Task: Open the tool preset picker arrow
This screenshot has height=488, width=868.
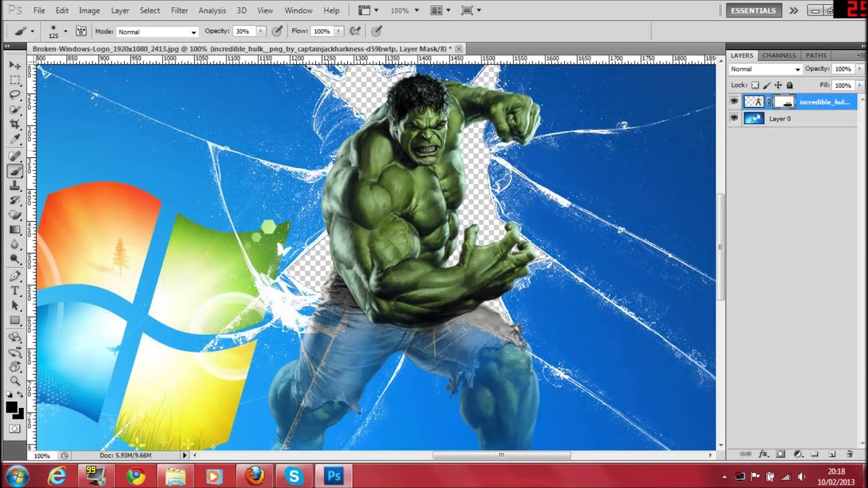Action: (31, 31)
